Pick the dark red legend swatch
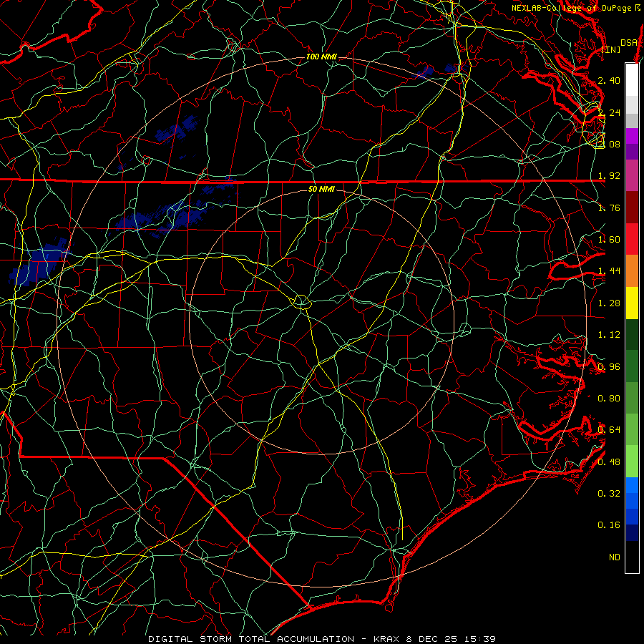The image size is (644, 644). click(x=632, y=207)
